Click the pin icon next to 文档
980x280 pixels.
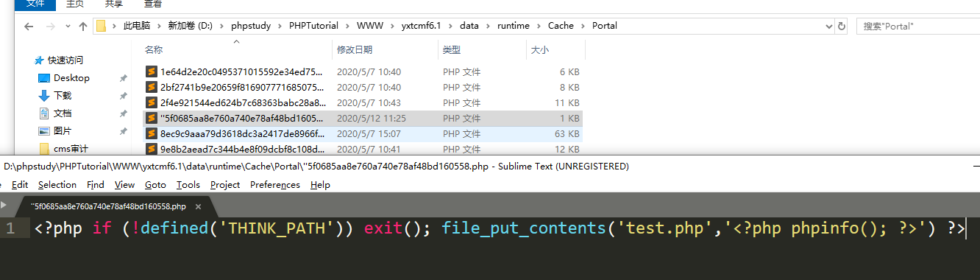coord(123,113)
